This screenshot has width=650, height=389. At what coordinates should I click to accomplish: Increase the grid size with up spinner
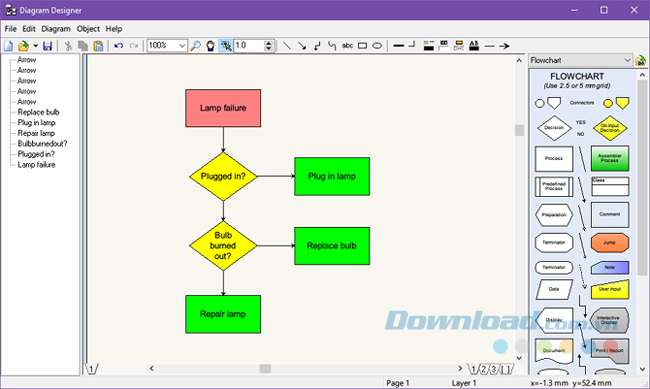click(269, 43)
